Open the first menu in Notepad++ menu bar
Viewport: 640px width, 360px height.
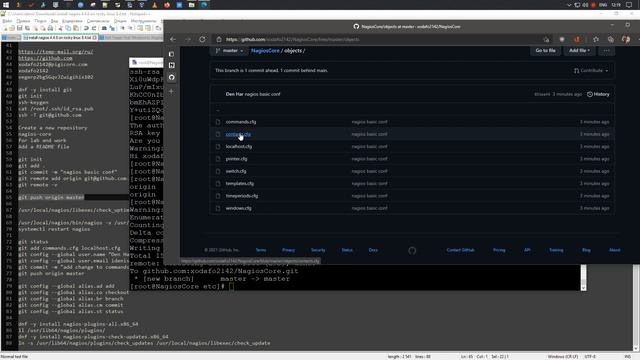[7, 21]
